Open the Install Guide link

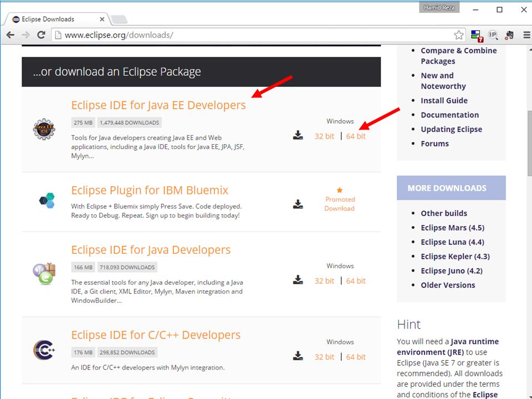pos(444,100)
